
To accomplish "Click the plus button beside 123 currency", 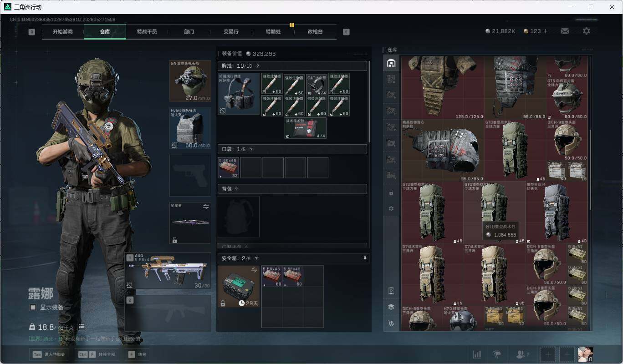I will tap(546, 31).
